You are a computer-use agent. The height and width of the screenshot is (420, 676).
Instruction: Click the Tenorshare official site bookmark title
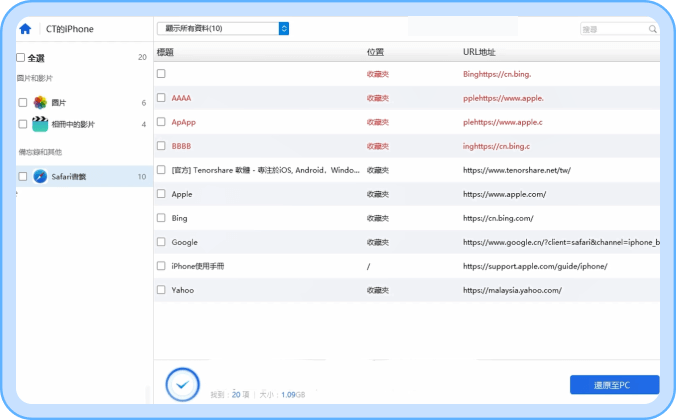pyautogui.click(x=266, y=170)
